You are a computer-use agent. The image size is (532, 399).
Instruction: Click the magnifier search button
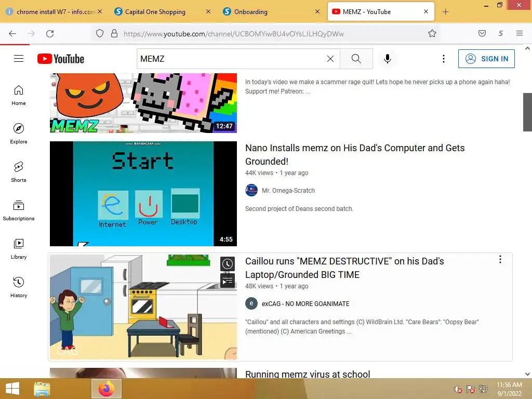(x=356, y=59)
